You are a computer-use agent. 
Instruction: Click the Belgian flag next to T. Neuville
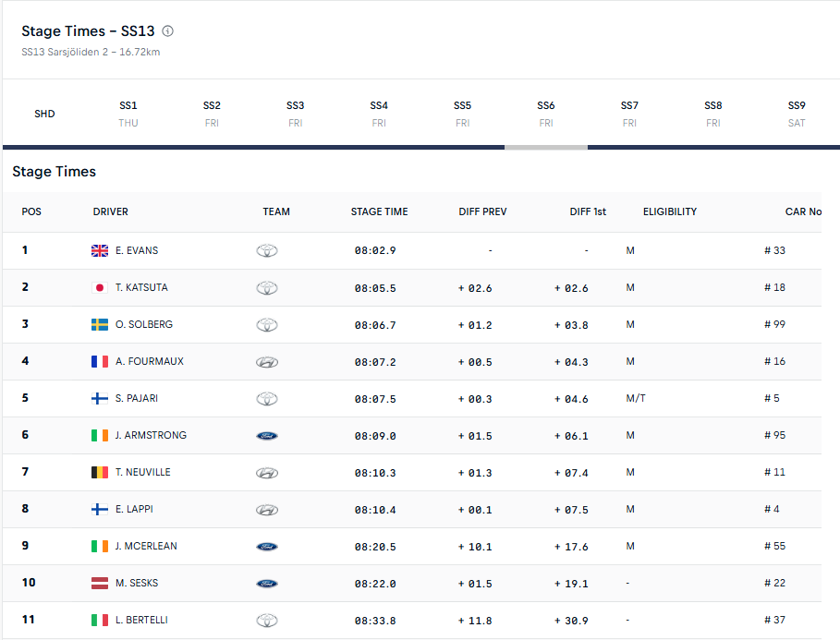[x=100, y=472]
